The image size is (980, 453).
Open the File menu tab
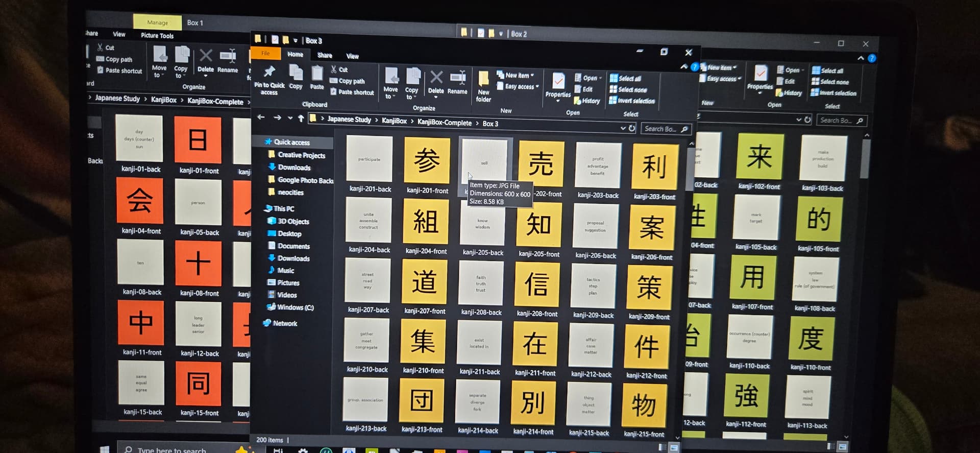point(265,54)
